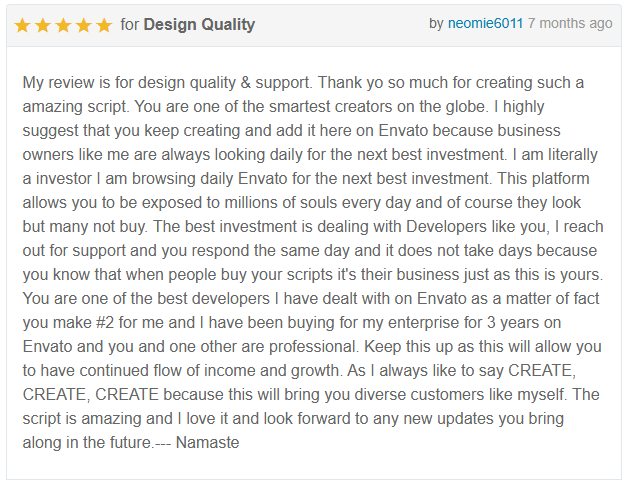This screenshot has width=630, height=485.
Task: Click the first gold rating star
Action: pos(23,25)
